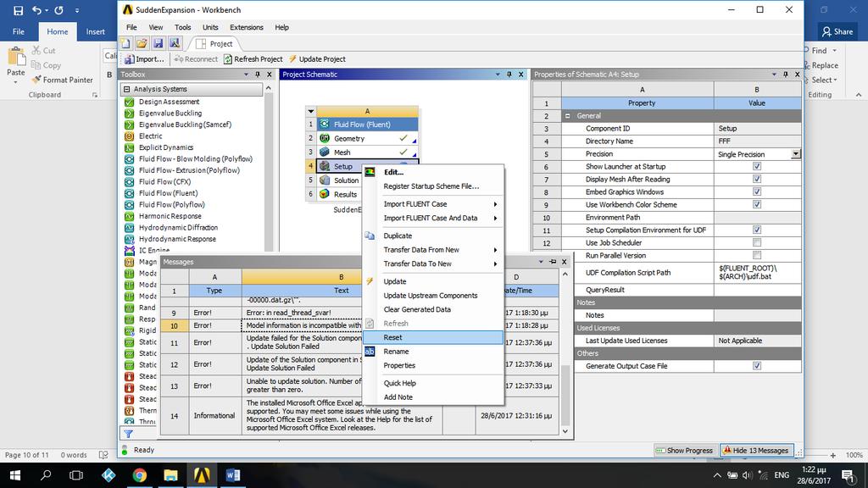
Task: Collapse the Analysis Systems toolbox group
Action: tap(127, 89)
